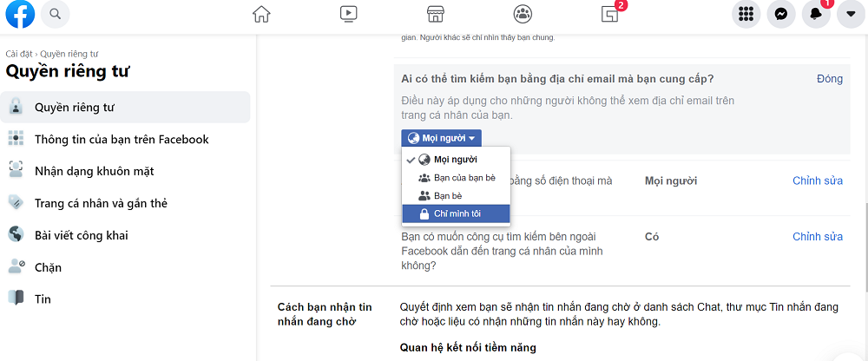Choose Bạn của bạn bè option

click(457, 178)
